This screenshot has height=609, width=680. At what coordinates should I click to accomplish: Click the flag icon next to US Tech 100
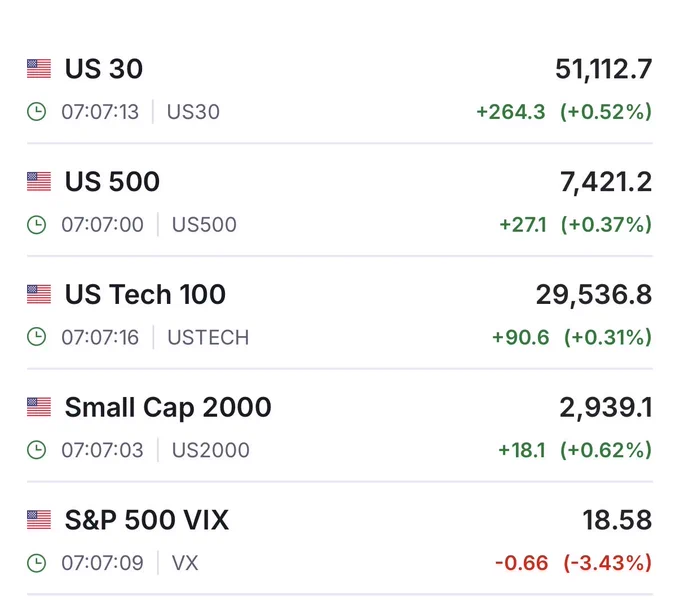pos(39,294)
